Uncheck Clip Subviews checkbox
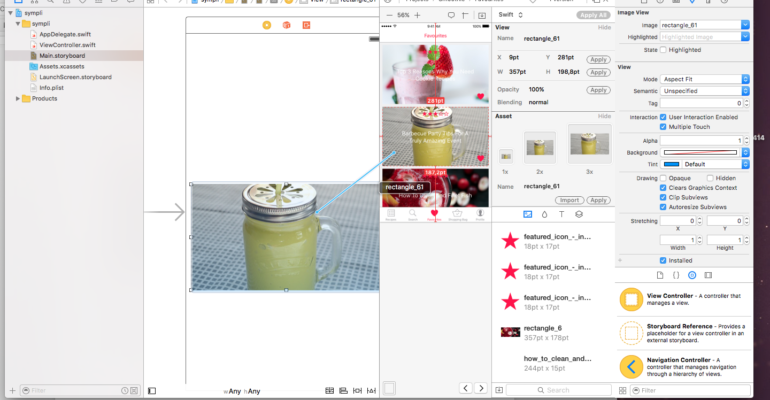This screenshot has height=400, width=770. (663, 197)
